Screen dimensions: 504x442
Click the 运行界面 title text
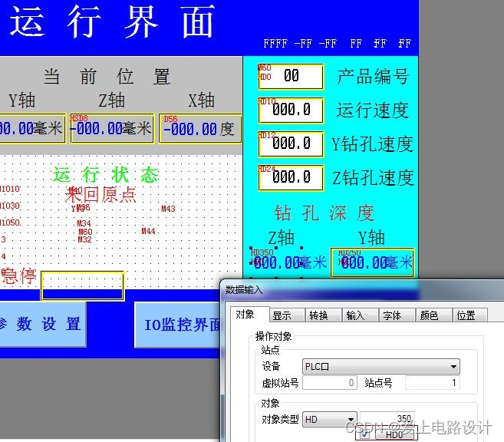[113, 21]
